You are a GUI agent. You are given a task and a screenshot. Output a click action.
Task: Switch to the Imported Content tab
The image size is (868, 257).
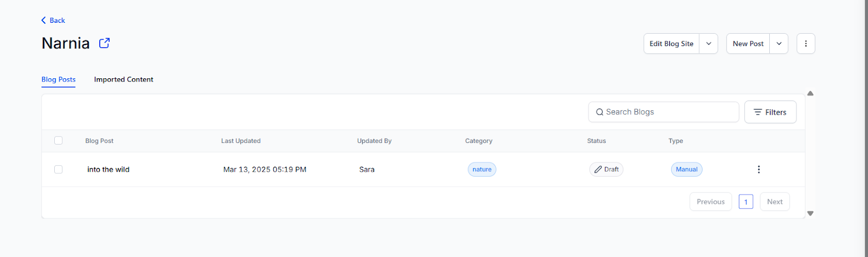pyautogui.click(x=124, y=79)
